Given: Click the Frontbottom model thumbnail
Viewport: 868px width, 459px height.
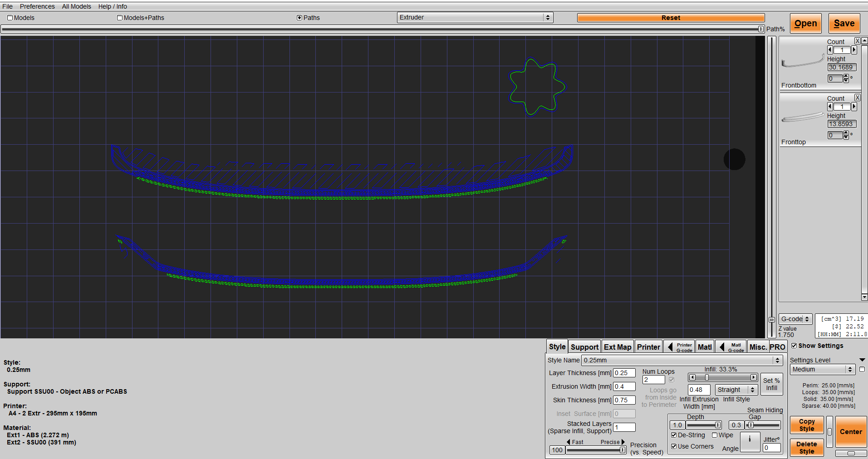Looking at the screenshot, I should (802, 61).
